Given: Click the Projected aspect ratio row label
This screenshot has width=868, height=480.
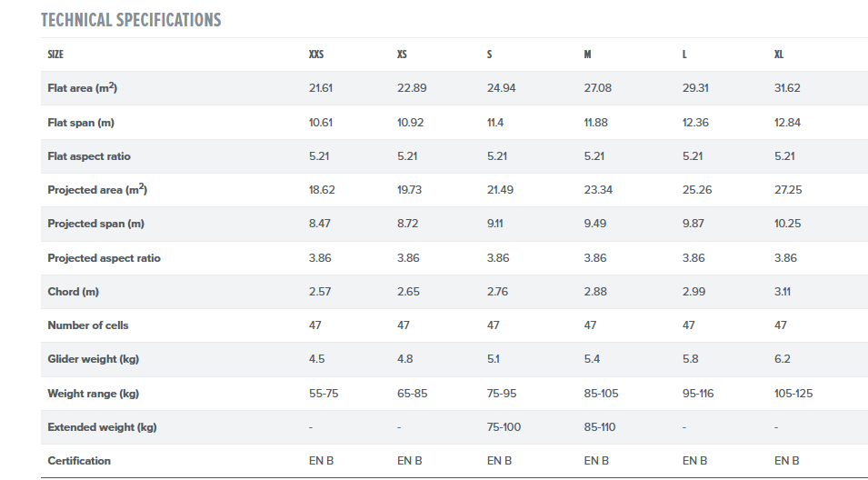Looking at the screenshot, I should 104,258.
